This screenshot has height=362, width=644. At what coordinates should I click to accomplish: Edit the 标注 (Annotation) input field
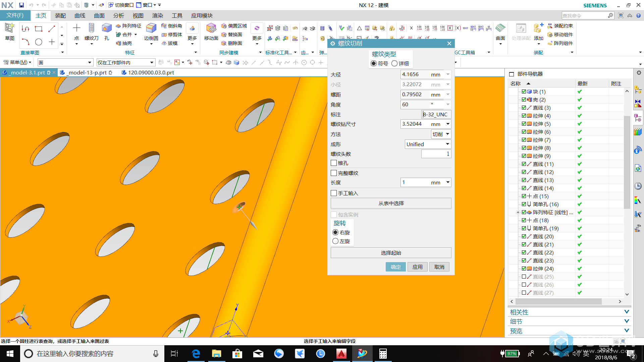pyautogui.click(x=435, y=114)
